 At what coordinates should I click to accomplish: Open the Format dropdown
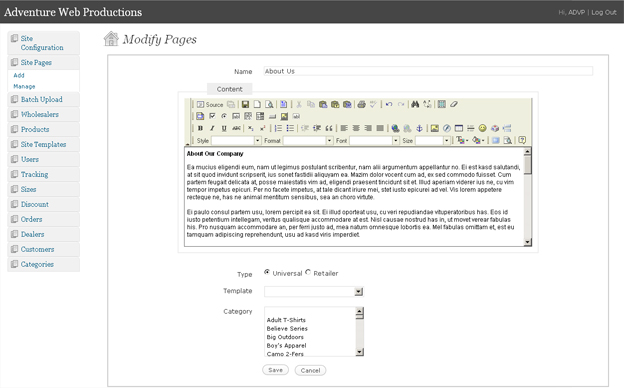pyautogui.click(x=308, y=140)
